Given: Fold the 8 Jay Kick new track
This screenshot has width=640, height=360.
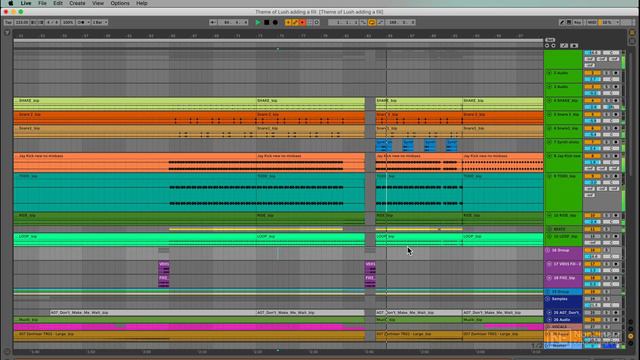Looking at the screenshot, I should point(549,156).
